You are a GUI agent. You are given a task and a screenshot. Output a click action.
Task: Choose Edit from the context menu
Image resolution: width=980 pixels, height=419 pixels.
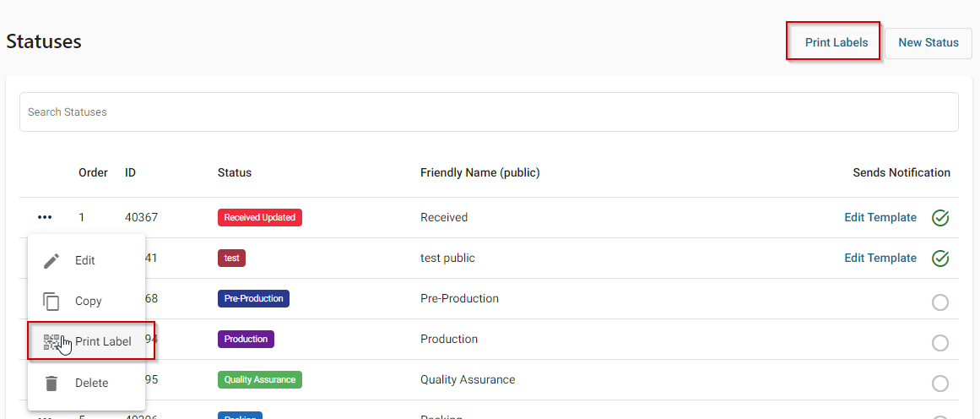tap(86, 260)
